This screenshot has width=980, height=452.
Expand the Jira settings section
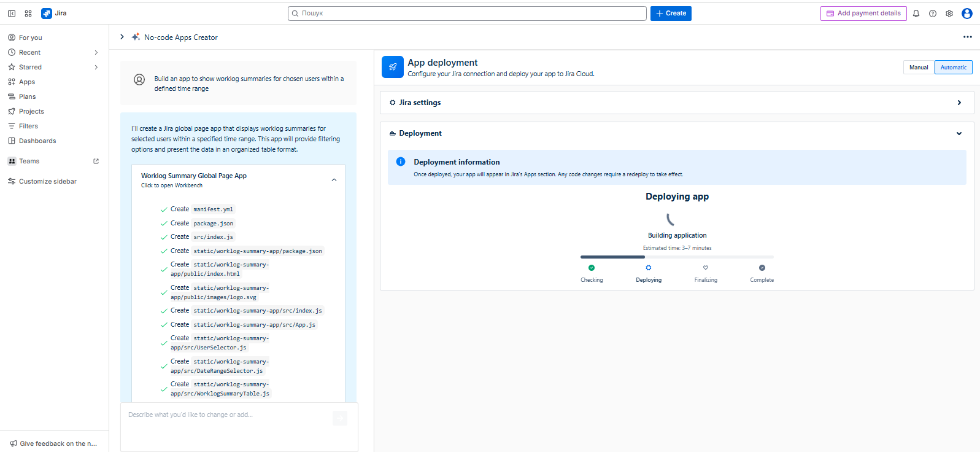(959, 103)
